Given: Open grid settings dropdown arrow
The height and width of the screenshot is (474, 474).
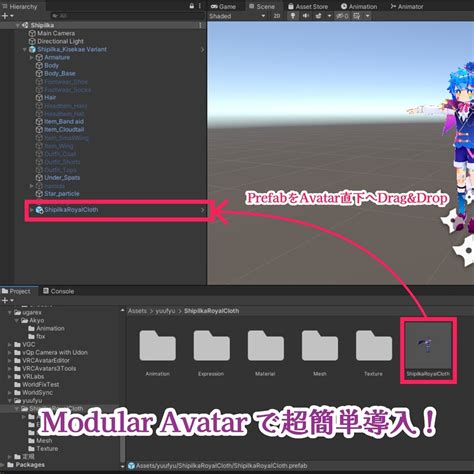Looking at the screenshot, I should click(x=367, y=16).
